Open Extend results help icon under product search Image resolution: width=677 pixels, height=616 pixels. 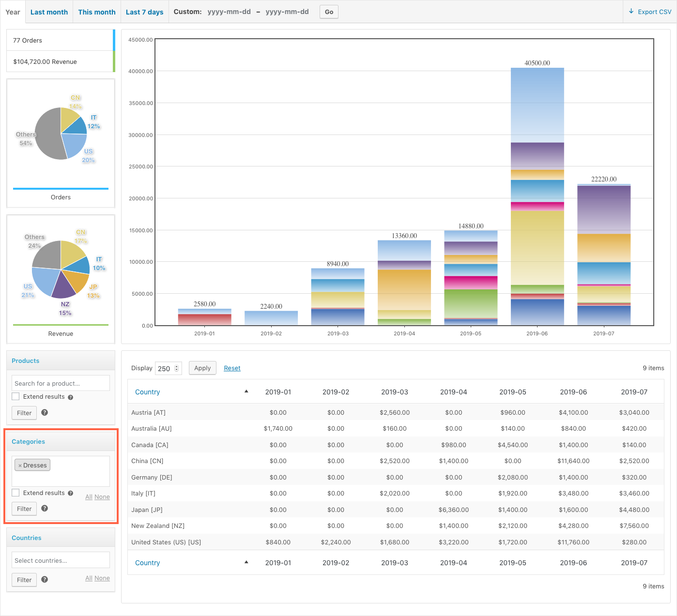[x=71, y=396]
